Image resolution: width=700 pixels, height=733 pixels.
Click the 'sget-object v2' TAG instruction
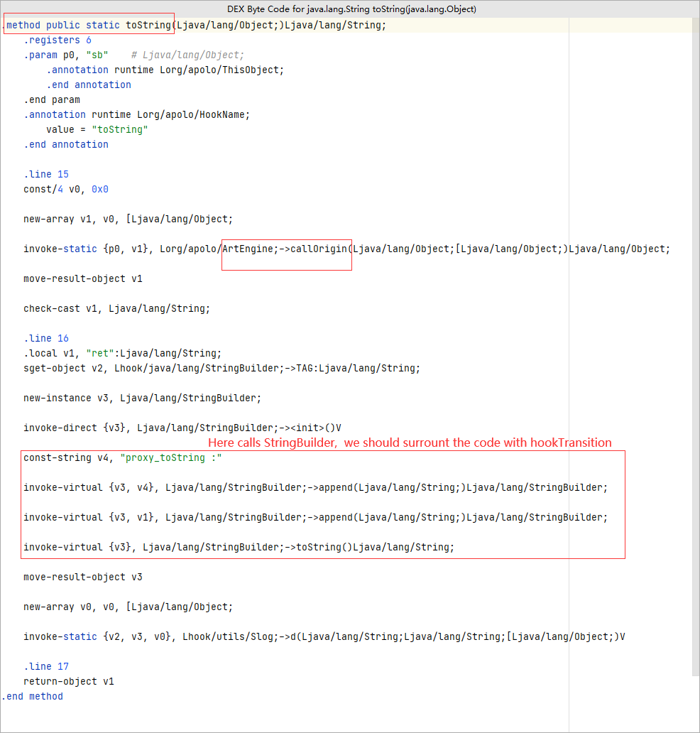tap(222, 369)
